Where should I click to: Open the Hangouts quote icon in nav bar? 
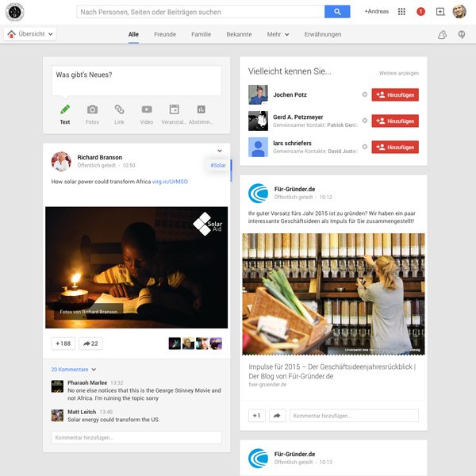(x=462, y=35)
